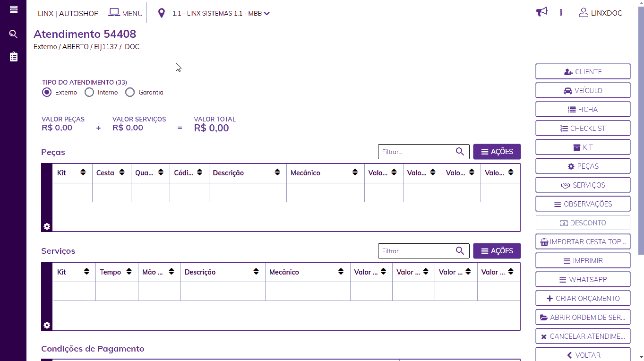Select the Externo radio button
644x361 pixels.
(46, 93)
